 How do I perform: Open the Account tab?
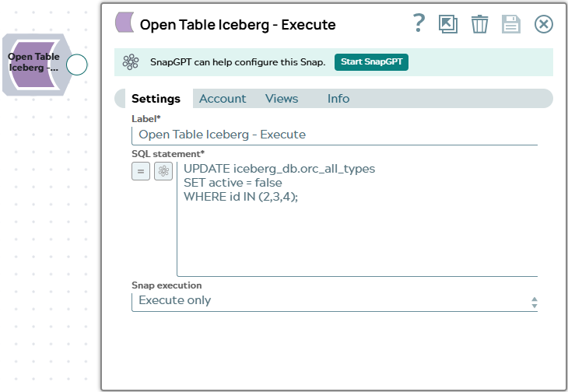(223, 99)
